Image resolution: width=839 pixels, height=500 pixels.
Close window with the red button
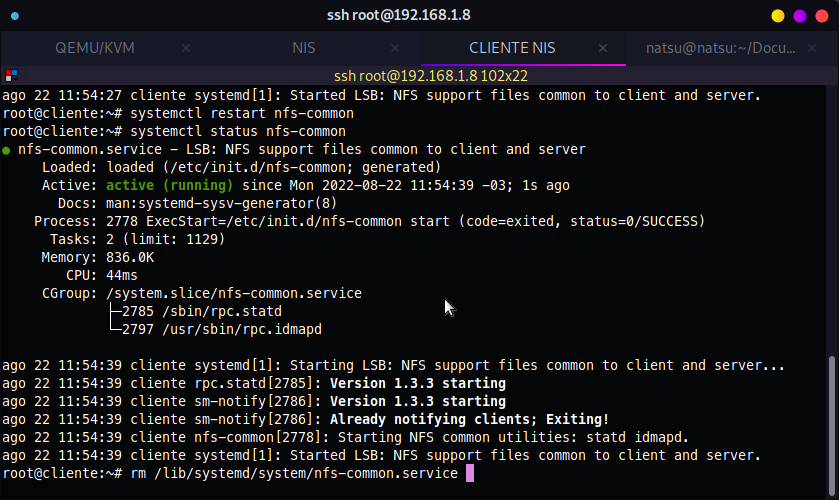click(x=822, y=16)
